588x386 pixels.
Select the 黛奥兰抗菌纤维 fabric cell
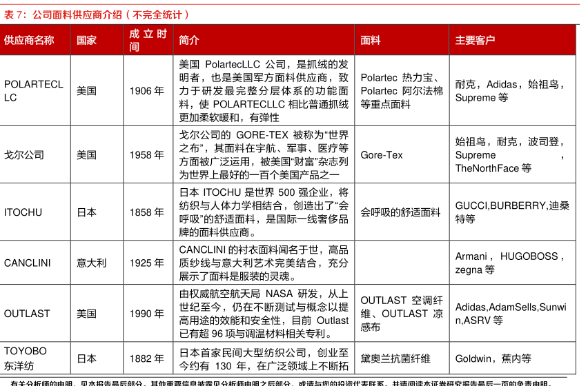pyautogui.click(x=395, y=358)
